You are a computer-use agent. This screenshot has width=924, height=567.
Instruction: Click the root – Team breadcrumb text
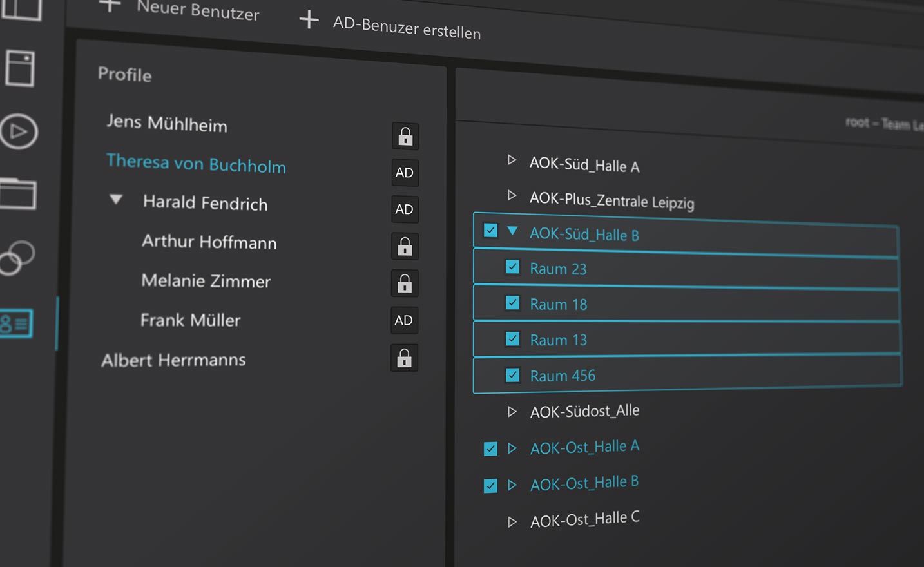click(884, 123)
